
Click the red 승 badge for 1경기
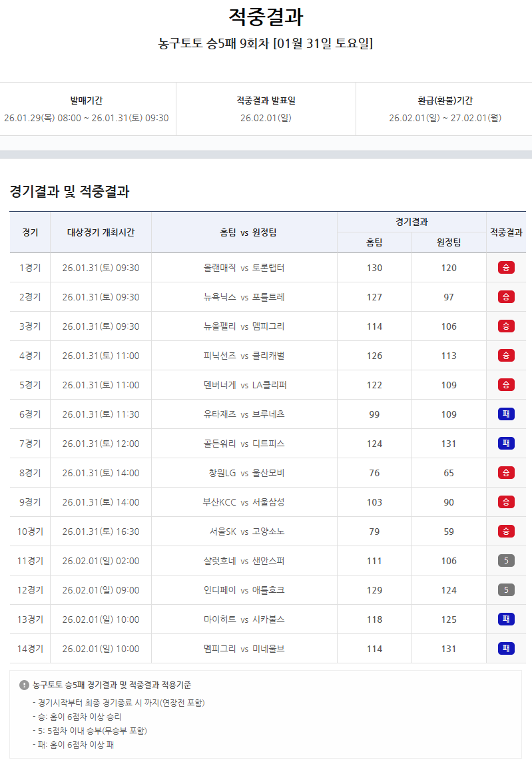point(506,268)
